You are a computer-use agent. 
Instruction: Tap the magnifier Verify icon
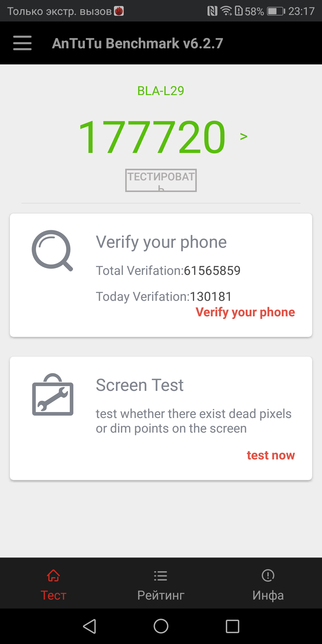[x=52, y=250]
